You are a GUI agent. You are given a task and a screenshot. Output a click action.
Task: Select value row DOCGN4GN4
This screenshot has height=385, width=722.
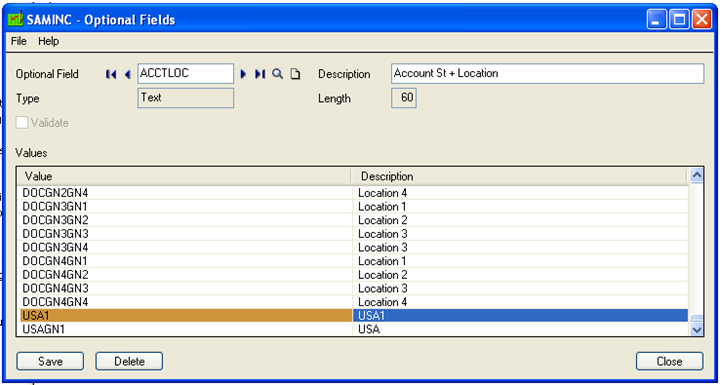pos(186,302)
